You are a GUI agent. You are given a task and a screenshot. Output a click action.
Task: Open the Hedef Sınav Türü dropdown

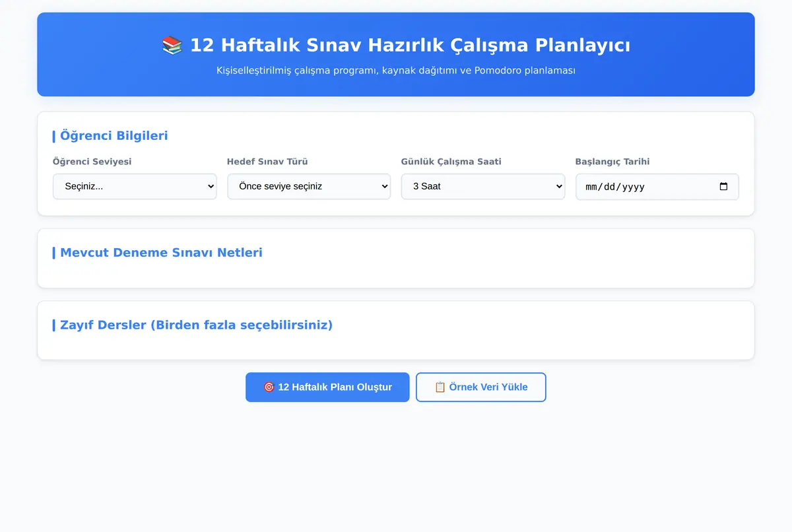pyautogui.click(x=309, y=186)
